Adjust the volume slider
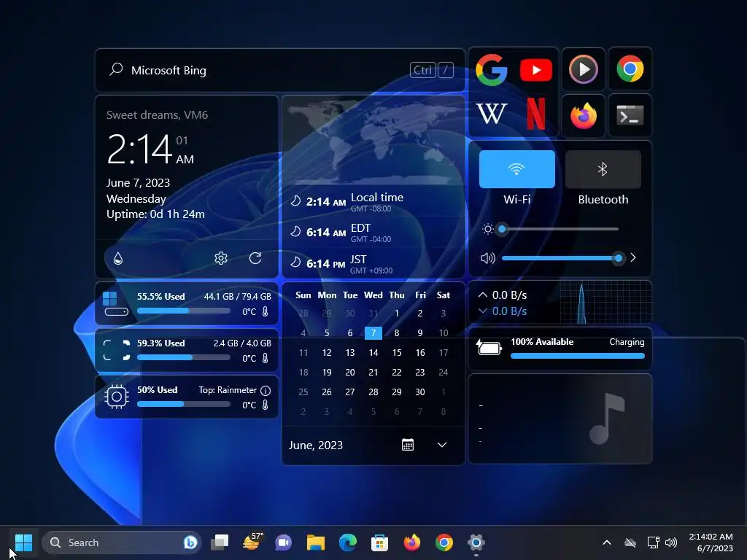This screenshot has height=560, width=747. (x=562, y=258)
